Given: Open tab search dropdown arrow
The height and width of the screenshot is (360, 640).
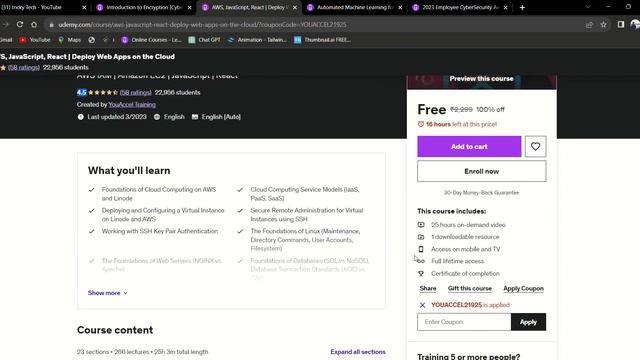Looking at the screenshot, I should pyautogui.click(x=588, y=7).
